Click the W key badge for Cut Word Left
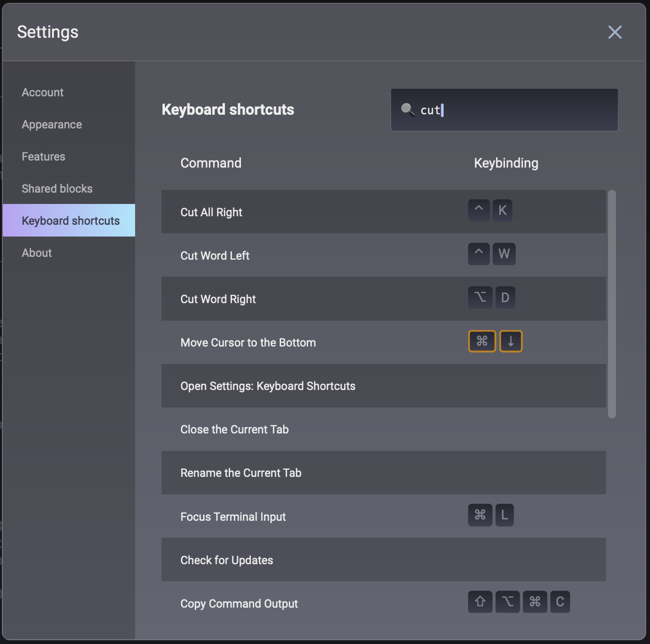The height and width of the screenshot is (644, 650). 504,254
